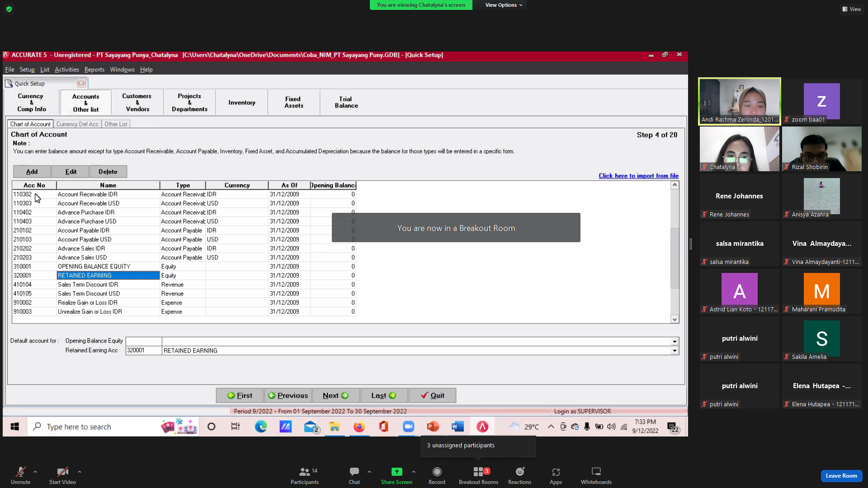Image resolution: width=868 pixels, height=488 pixels.
Task: Open the Setup menu
Action: coord(27,70)
